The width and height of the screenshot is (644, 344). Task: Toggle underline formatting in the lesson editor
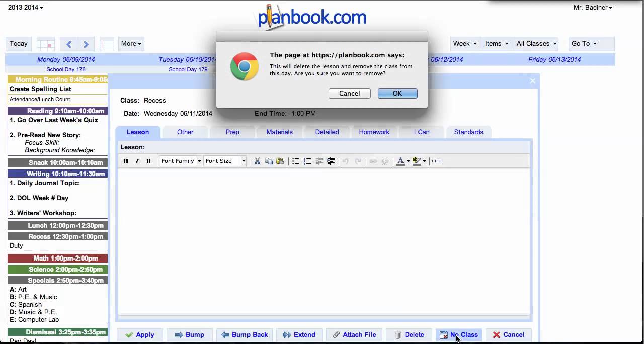click(x=148, y=161)
